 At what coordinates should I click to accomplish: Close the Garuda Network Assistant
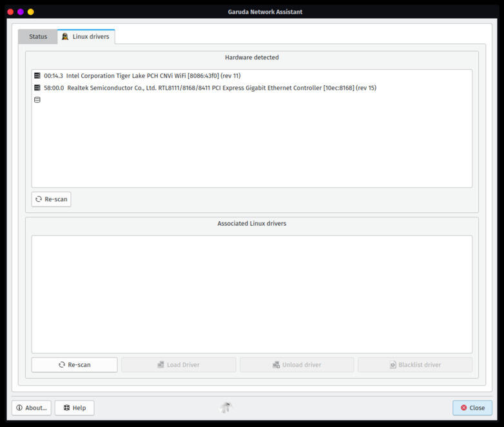[x=472, y=408]
